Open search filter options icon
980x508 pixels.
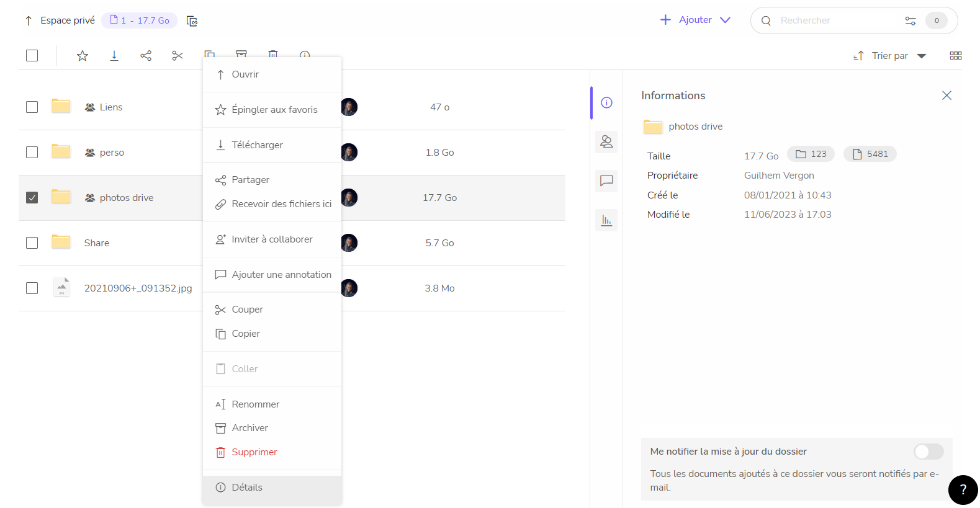pos(910,20)
